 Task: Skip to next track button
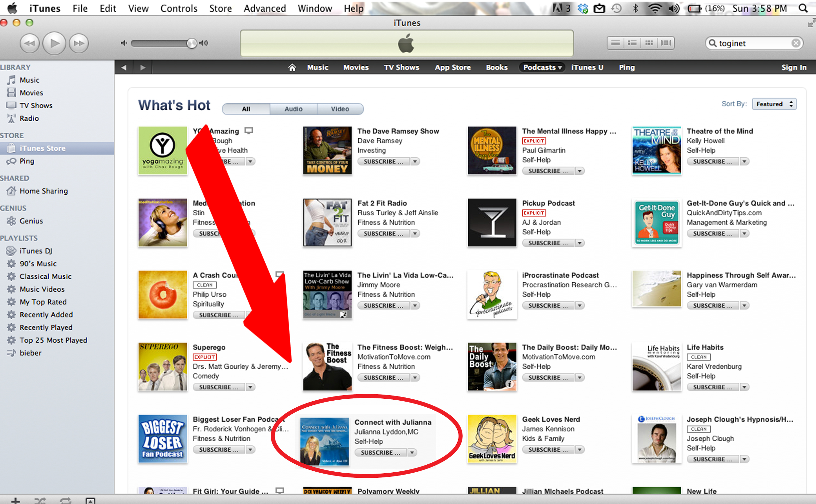[79, 43]
